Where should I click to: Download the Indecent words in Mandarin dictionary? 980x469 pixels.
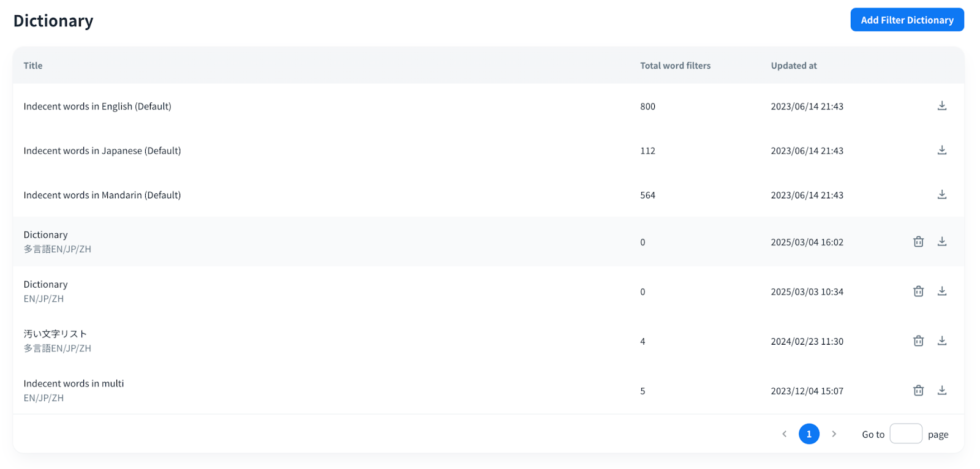942,195
